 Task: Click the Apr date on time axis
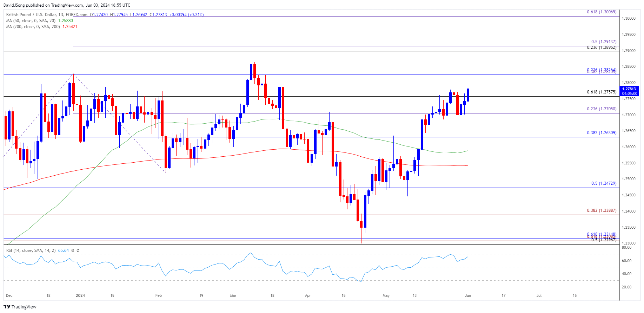pyautogui.click(x=308, y=295)
